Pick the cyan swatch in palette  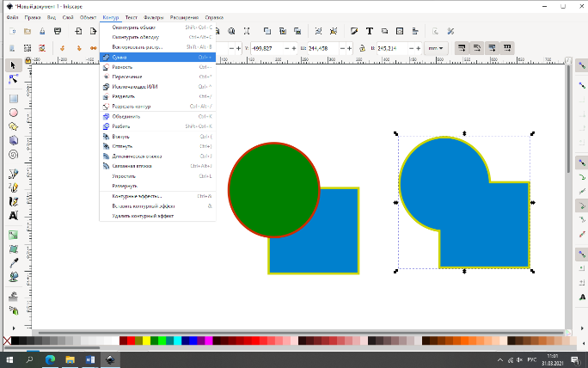click(177, 340)
